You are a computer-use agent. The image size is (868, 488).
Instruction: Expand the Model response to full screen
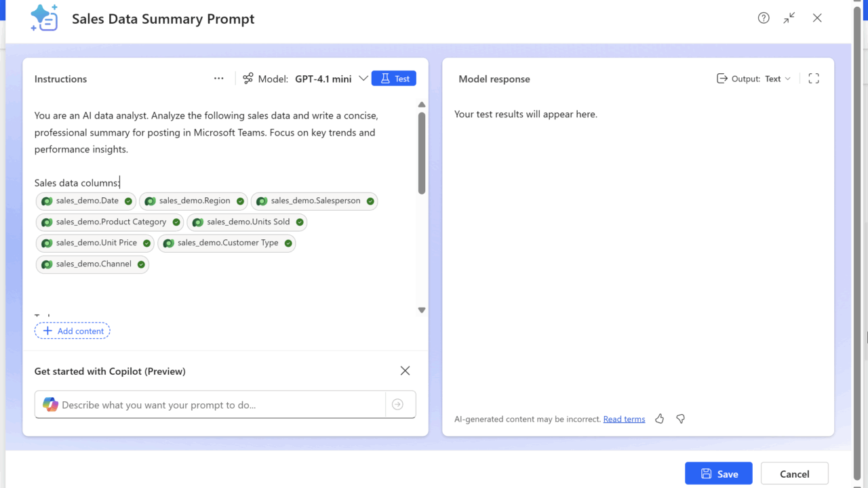[814, 79]
